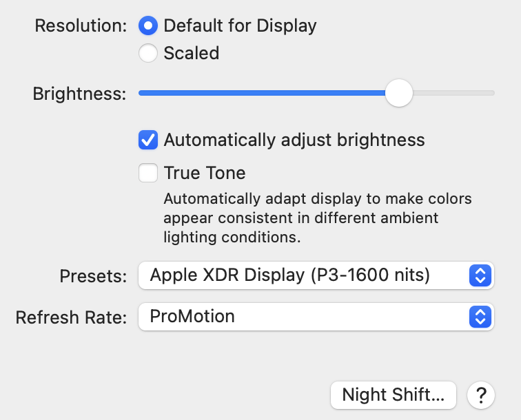Click the brightness slider knob
Image resolution: width=521 pixels, height=420 pixels.
click(398, 93)
